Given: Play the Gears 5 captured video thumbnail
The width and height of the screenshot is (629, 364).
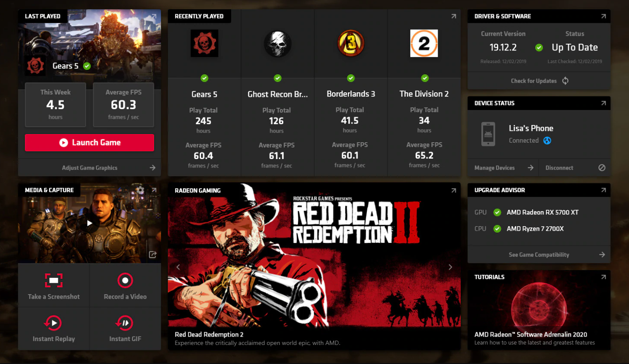Looking at the screenshot, I should point(90,224).
